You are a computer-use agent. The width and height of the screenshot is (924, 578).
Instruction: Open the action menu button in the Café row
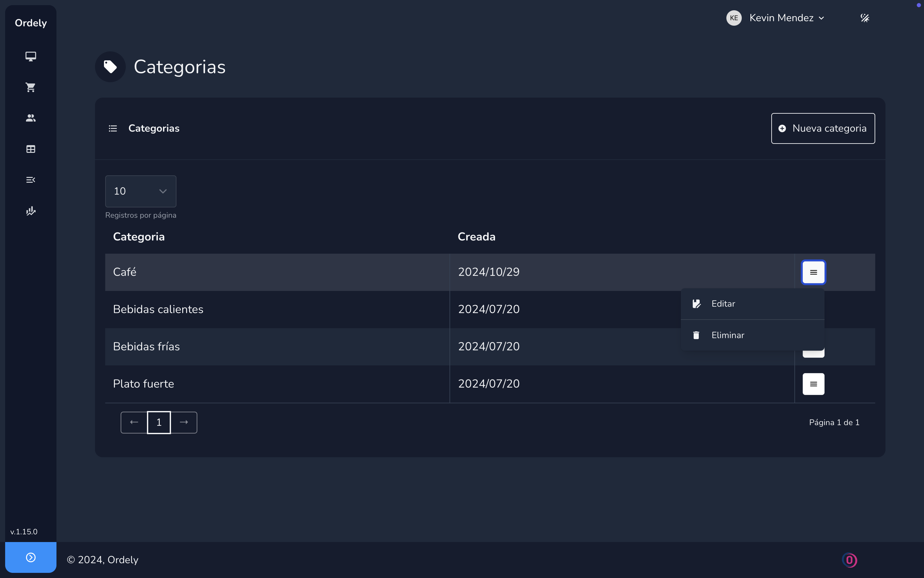[x=813, y=272]
